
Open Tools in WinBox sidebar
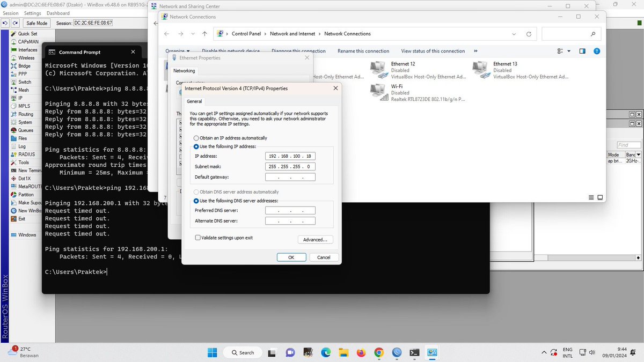tap(24, 162)
